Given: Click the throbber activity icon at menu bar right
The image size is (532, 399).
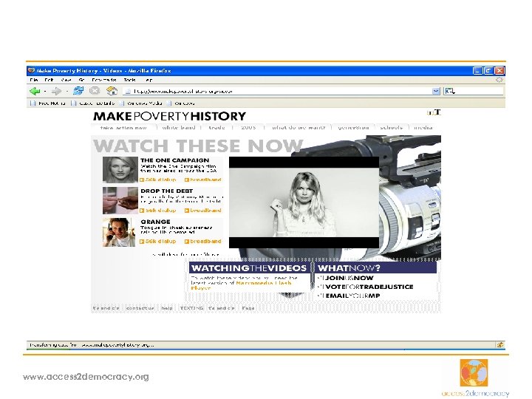Looking at the screenshot, I should [x=499, y=80].
